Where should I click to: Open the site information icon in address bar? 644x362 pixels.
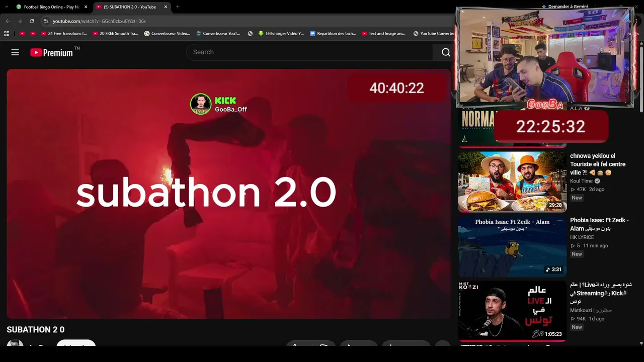click(46, 21)
